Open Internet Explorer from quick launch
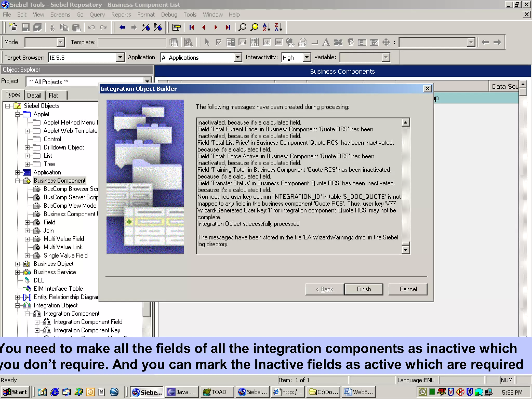Viewport: 532px width, 399px height. [x=55, y=392]
